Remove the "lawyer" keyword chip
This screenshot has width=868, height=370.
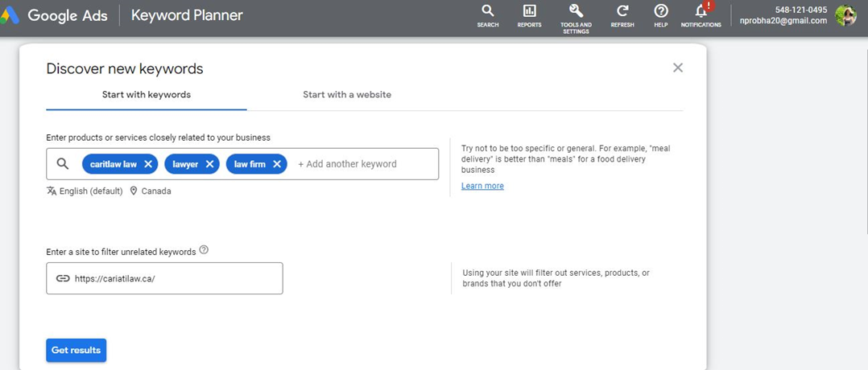pyautogui.click(x=209, y=164)
